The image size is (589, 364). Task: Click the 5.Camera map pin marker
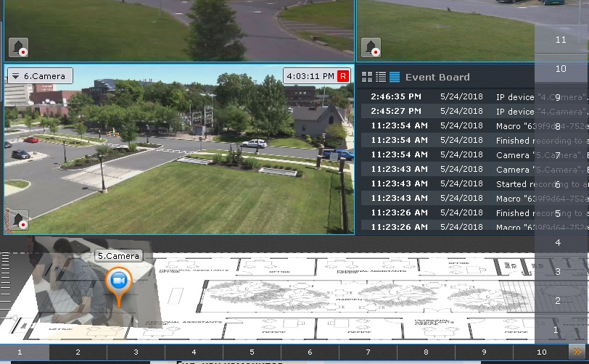119,281
